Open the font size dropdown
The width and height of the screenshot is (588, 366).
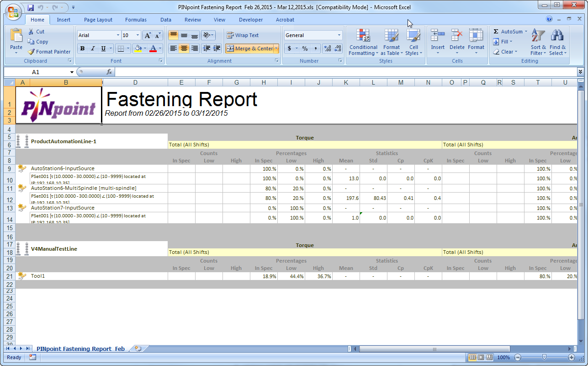tap(138, 35)
